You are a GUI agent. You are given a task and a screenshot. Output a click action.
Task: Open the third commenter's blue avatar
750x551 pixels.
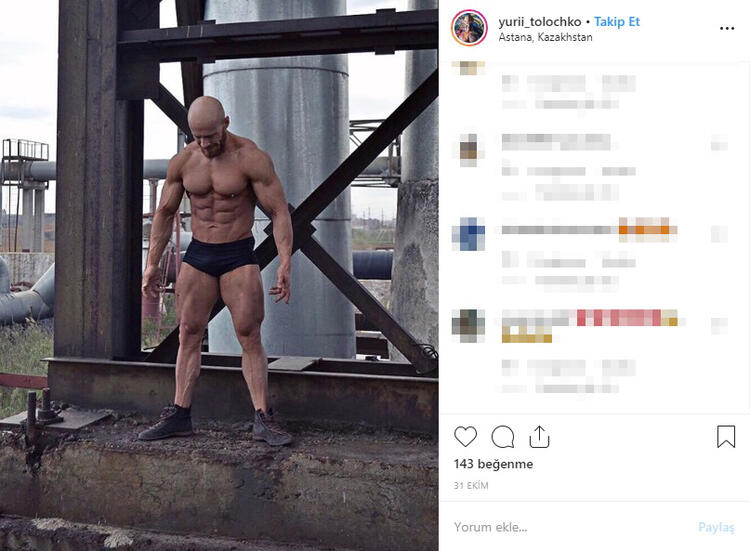pos(469,234)
